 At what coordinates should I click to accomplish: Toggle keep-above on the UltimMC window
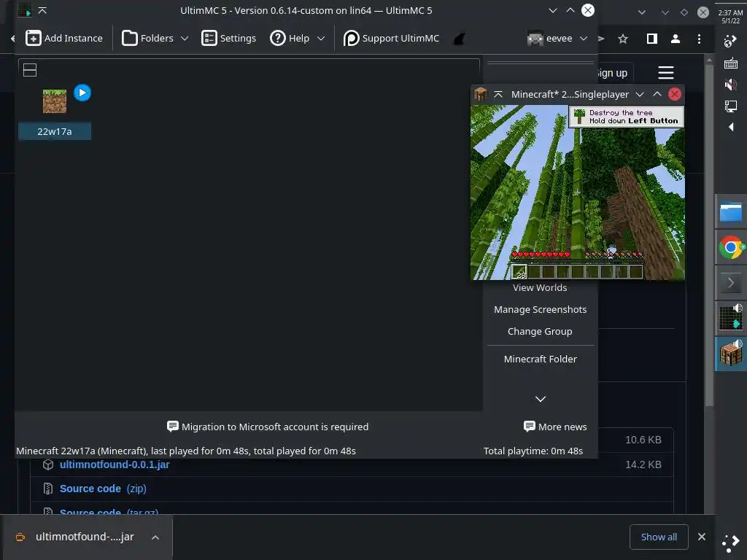pyautogui.click(x=42, y=10)
